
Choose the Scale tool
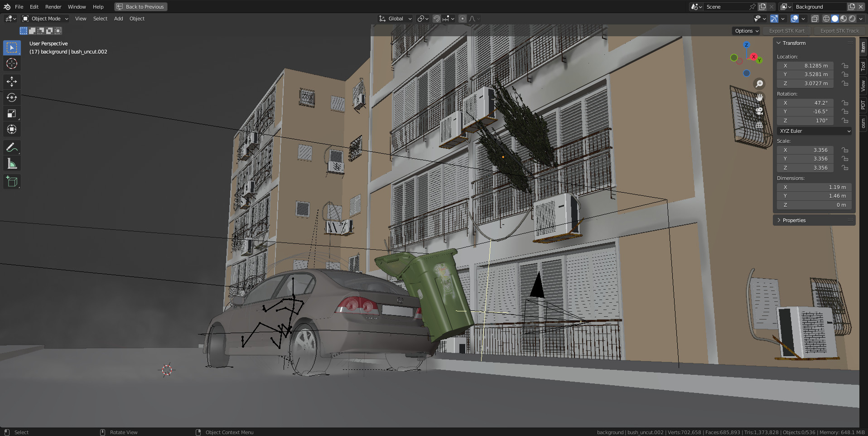click(12, 114)
